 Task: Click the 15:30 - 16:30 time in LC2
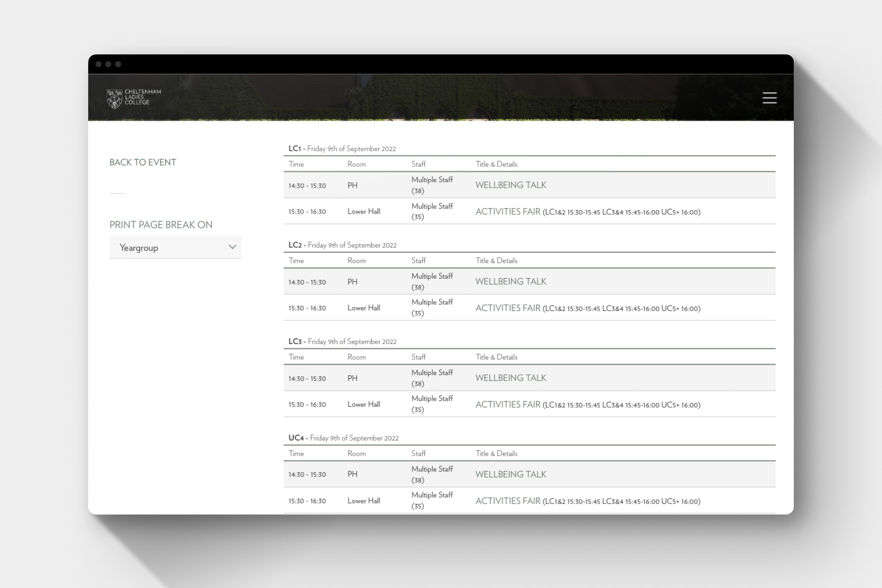307,308
